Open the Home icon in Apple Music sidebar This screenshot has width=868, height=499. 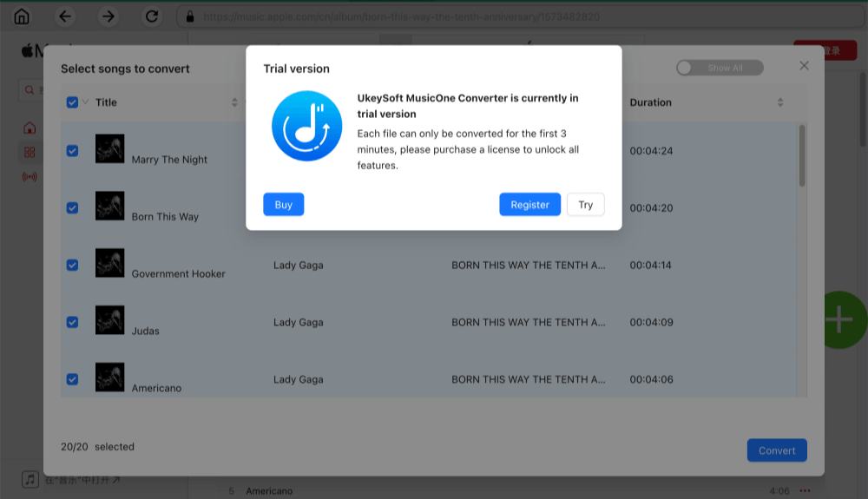(x=30, y=128)
